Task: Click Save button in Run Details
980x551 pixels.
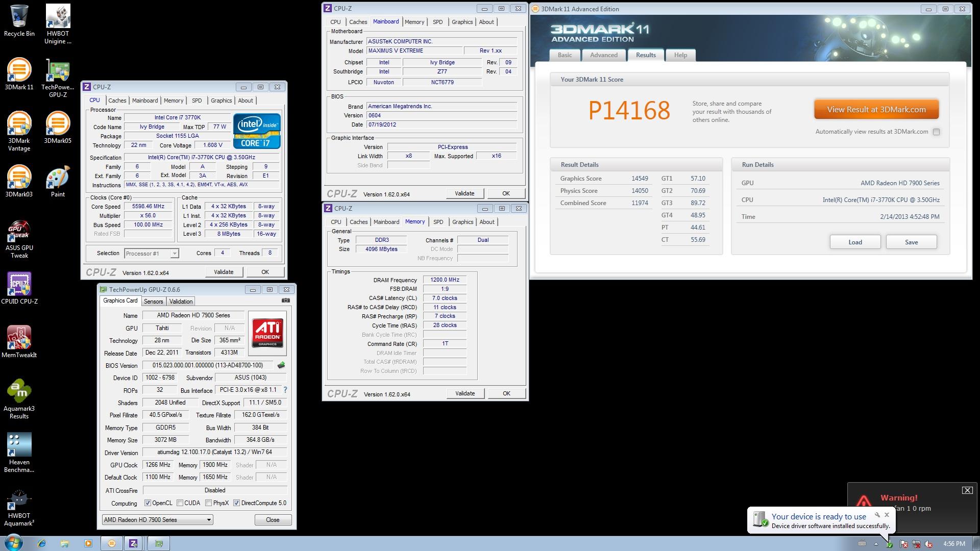Action: tap(911, 242)
